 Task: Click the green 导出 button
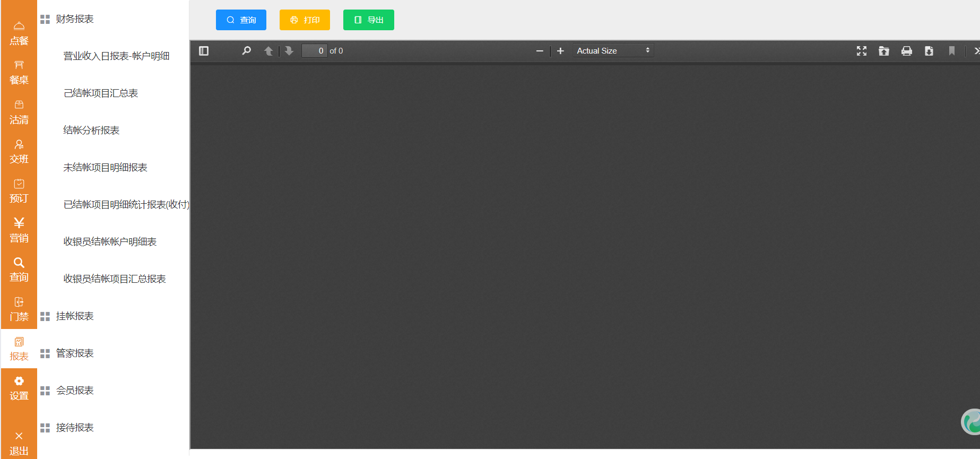pyautogui.click(x=368, y=20)
